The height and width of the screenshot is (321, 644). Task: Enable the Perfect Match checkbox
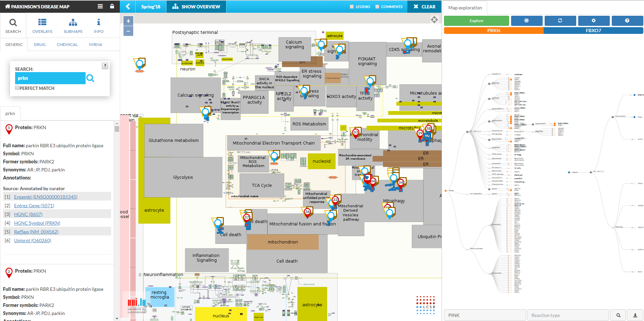[17, 88]
